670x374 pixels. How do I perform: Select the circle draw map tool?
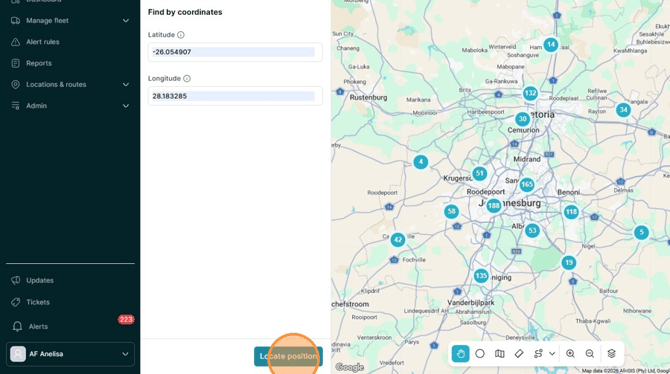tap(480, 354)
